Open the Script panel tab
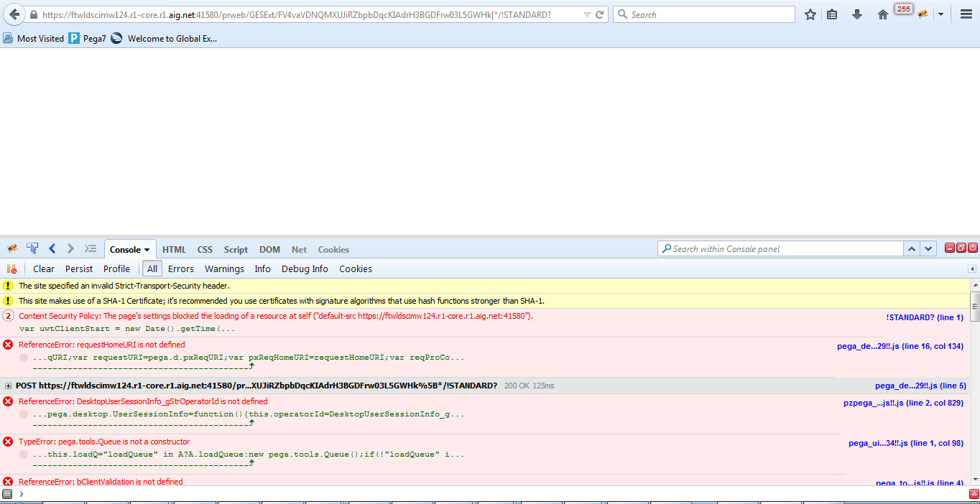Screen dimensions: 980x504 coord(236,249)
